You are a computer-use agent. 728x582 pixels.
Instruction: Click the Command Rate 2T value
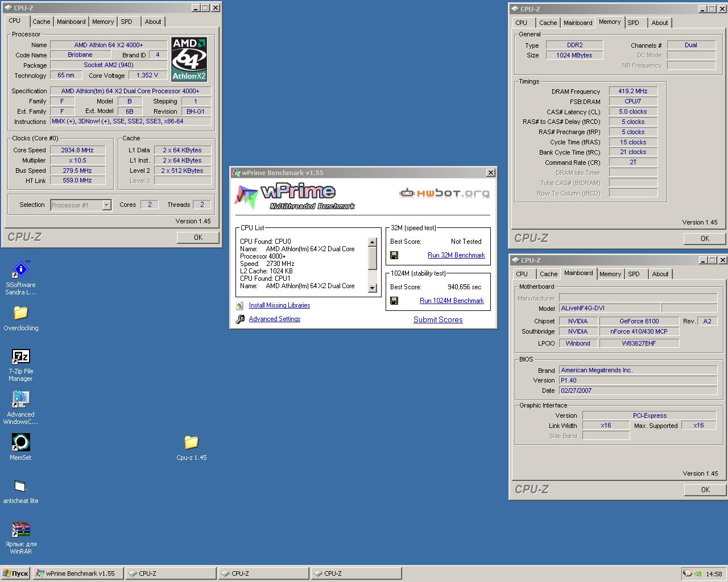(x=633, y=162)
